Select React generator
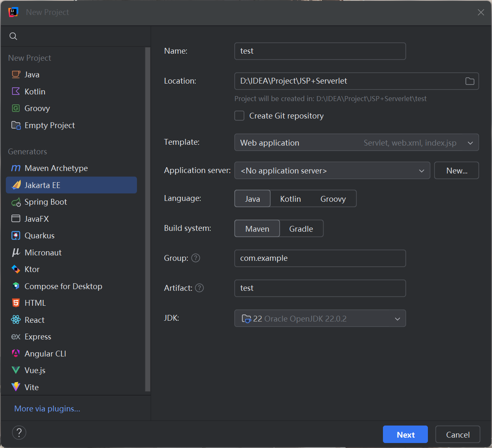 pos(71,320)
